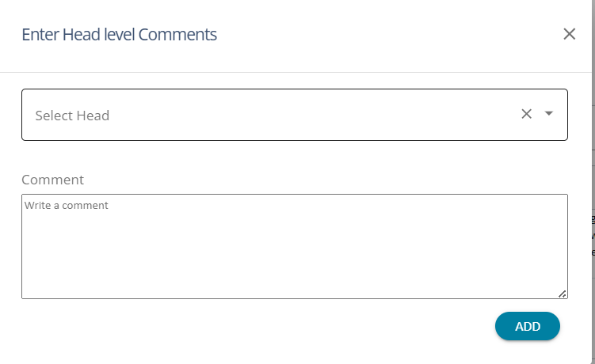Submit the head comment with ADD
595x364 pixels.
pyautogui.click(x=528, y=326)
